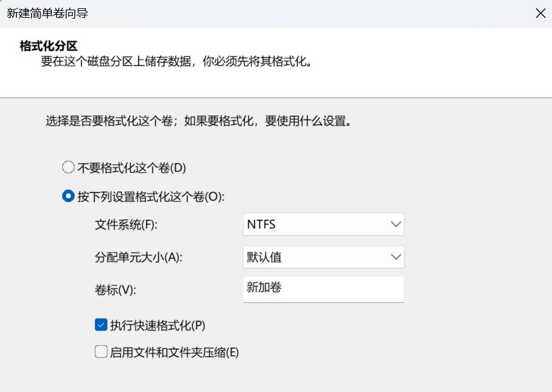Select the 不要格式化这个卷 radio button
The width and height of the screenshot is (552, 392).
[68, 168]
